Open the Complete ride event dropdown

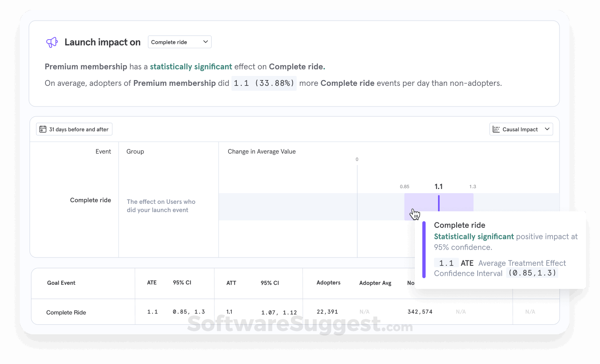tap(179, 42)
